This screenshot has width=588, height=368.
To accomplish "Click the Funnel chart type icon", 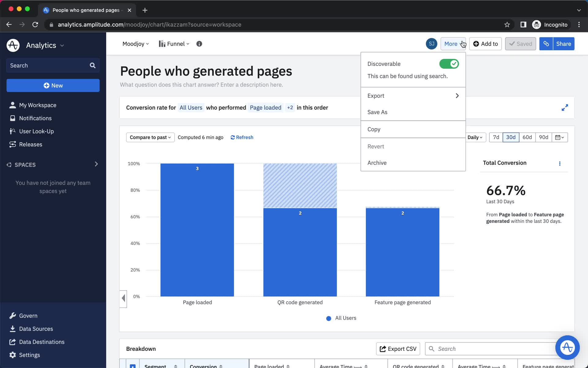I will click(x=162, y=44).
